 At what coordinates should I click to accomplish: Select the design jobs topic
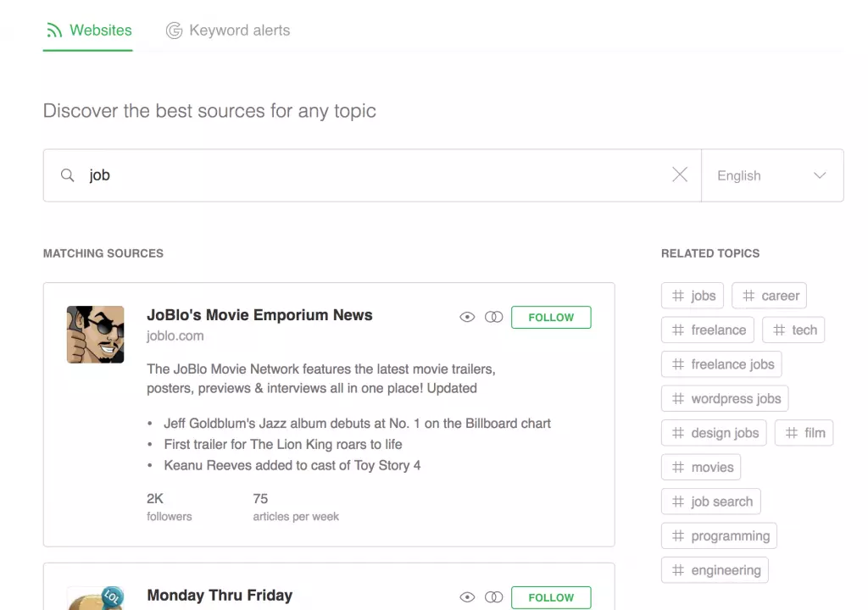click(714, 433)
